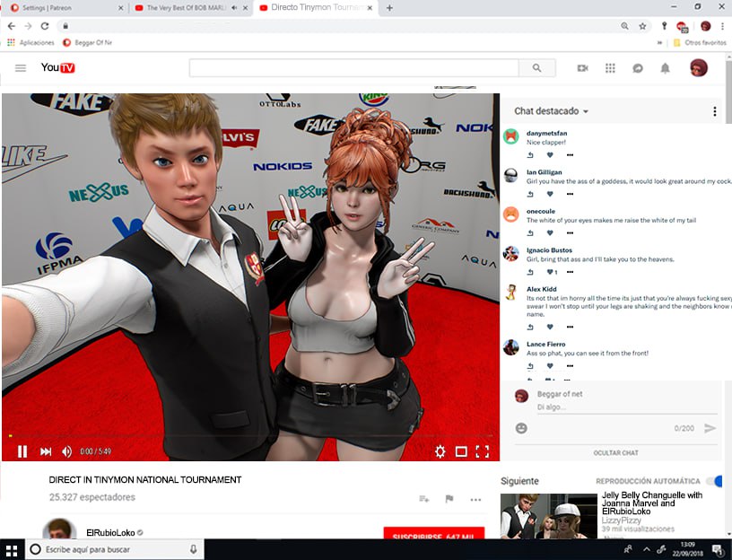Click Ocultar Chat link
The image size is (732, 560).
(x=615, y=453)
